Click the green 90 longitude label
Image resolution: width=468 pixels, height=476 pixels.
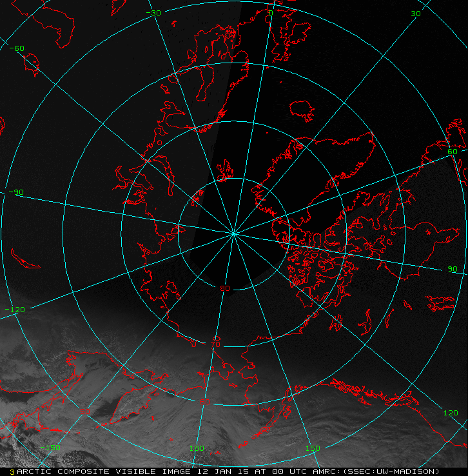453,269
